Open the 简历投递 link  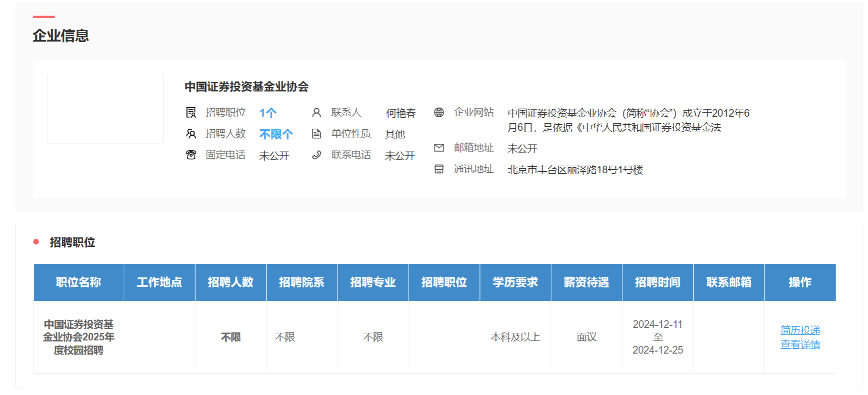pos(800,330)
